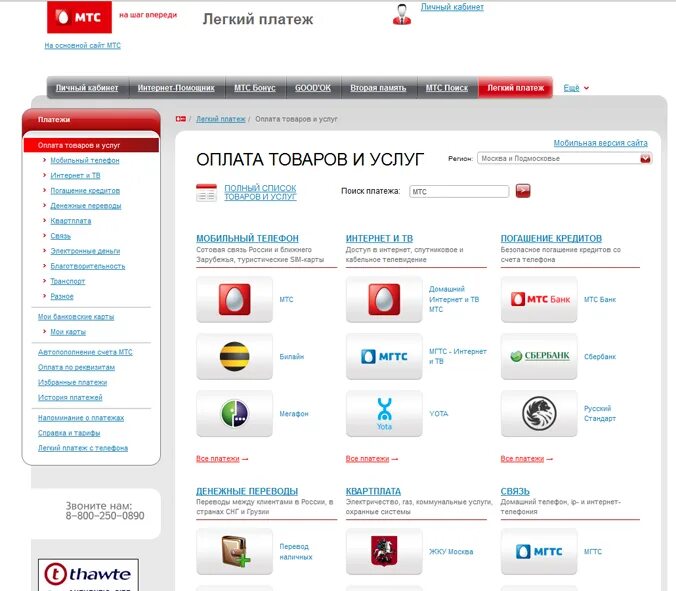Open МТС Поиск tab
This screenshot has width=676, height=591.
point(447,88)
